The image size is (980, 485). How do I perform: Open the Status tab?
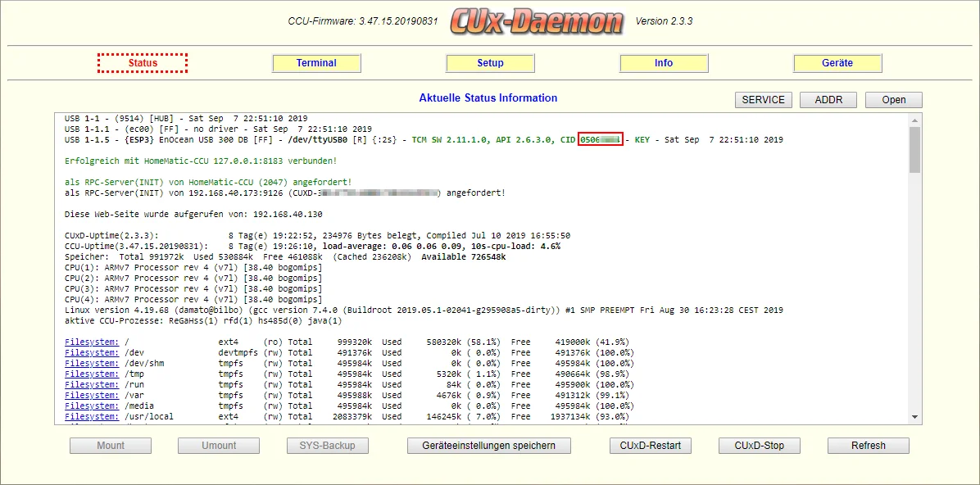(x=143, y=63)
